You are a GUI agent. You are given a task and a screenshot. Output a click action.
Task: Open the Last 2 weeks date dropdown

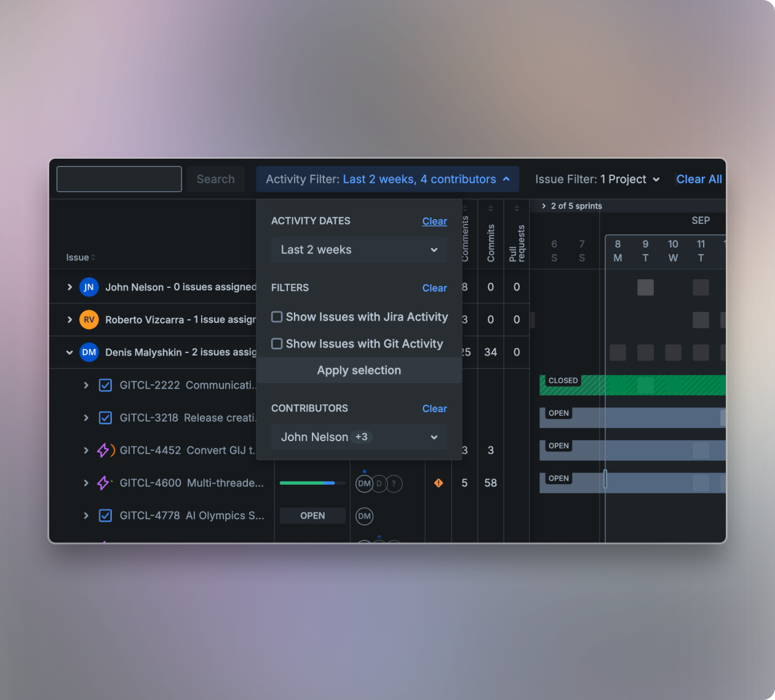pos(359,250)
